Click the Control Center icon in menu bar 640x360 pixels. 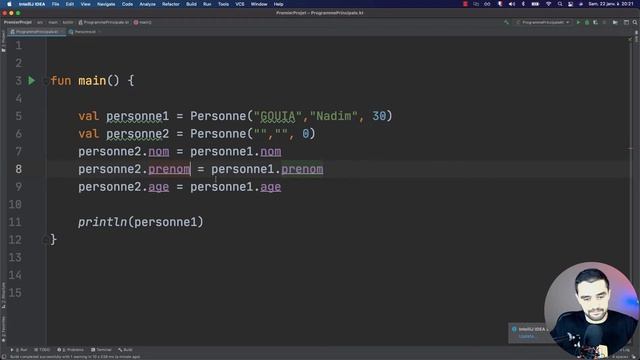[x=571, y=4]
